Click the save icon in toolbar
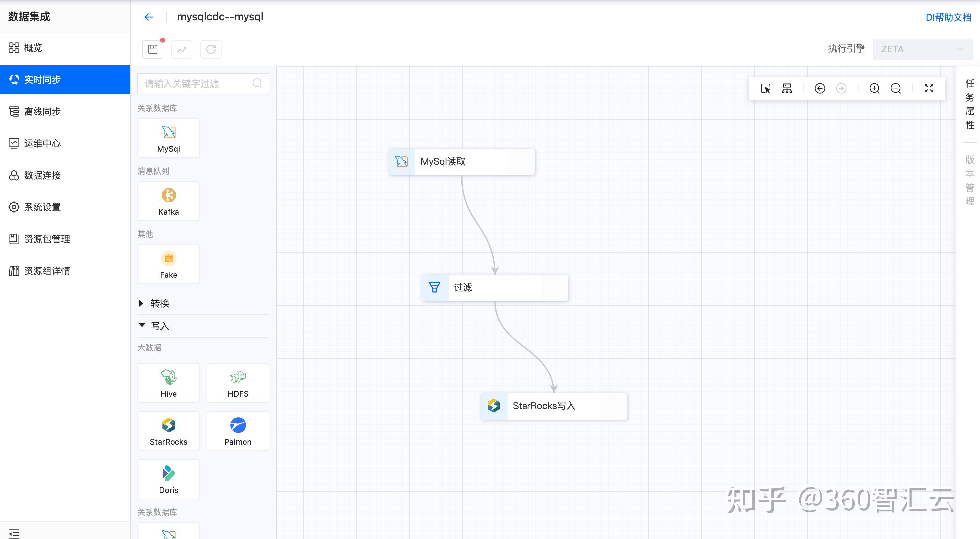The image size is (980, 539). (153, 49)
